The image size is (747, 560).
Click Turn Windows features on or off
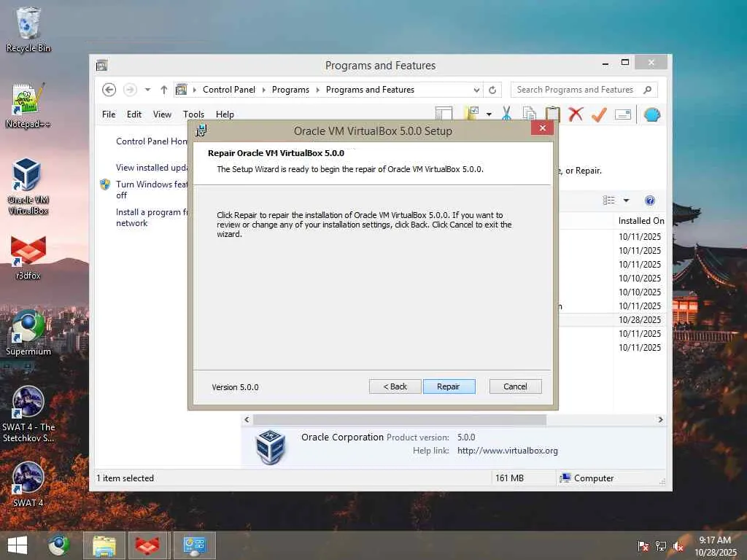pos(152,190)
